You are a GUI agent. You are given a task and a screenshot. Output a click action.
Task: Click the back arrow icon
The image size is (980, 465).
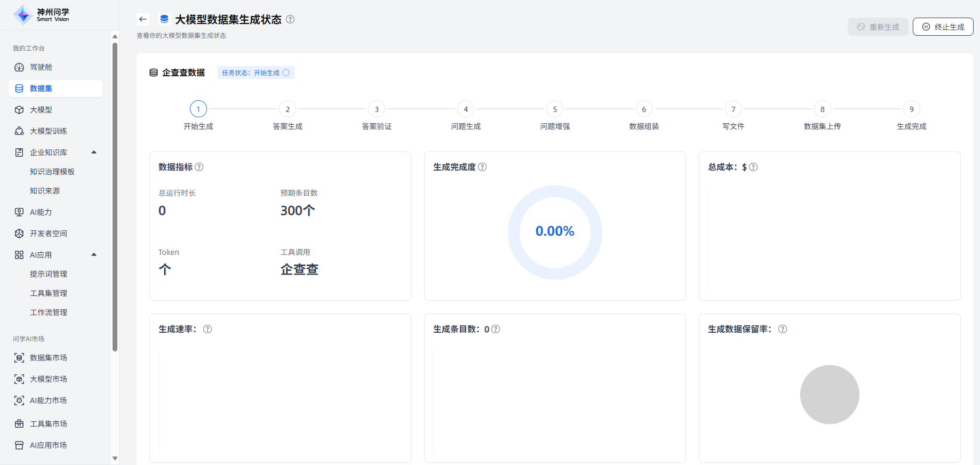142,19
